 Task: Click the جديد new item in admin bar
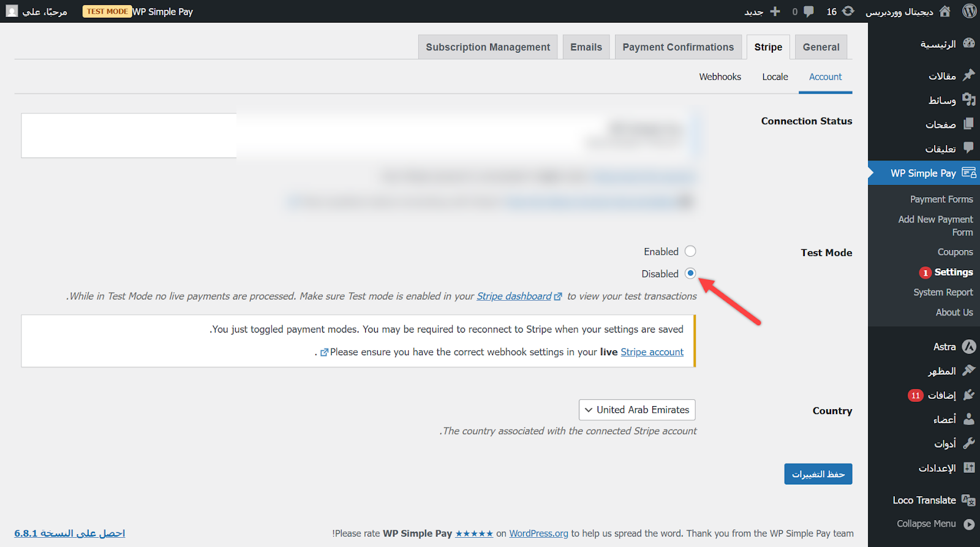(754, 12)
